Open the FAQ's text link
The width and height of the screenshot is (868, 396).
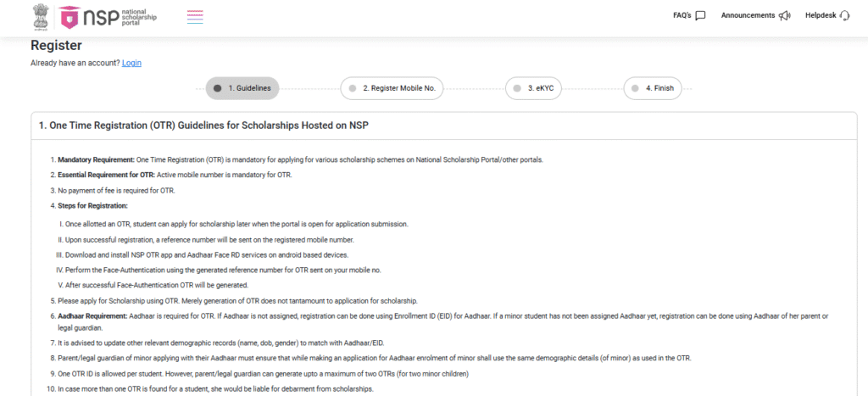click(682, 15)
